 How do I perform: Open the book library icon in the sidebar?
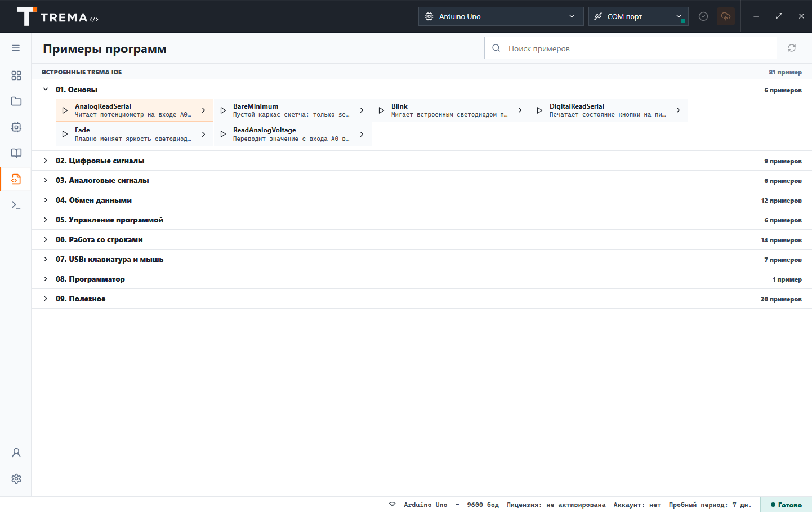click(x=16, y=153)
